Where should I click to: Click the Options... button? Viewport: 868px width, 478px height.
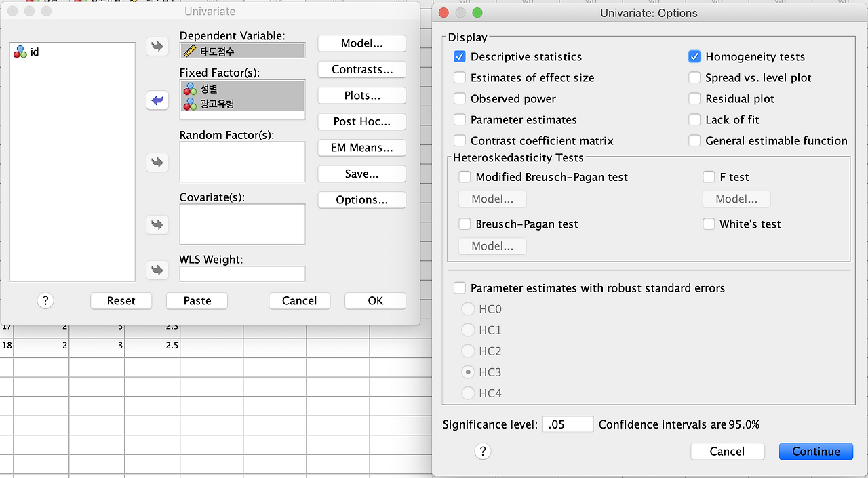point(361,199)
